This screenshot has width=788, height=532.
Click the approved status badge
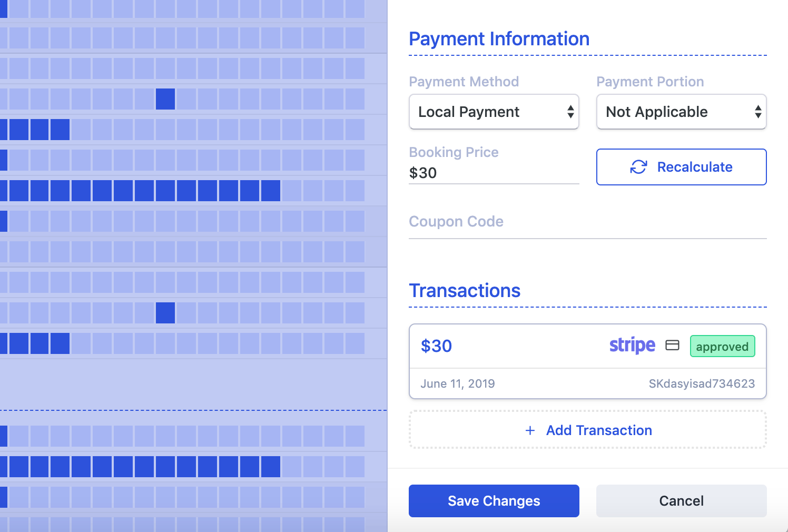click(x=722, y=346)
